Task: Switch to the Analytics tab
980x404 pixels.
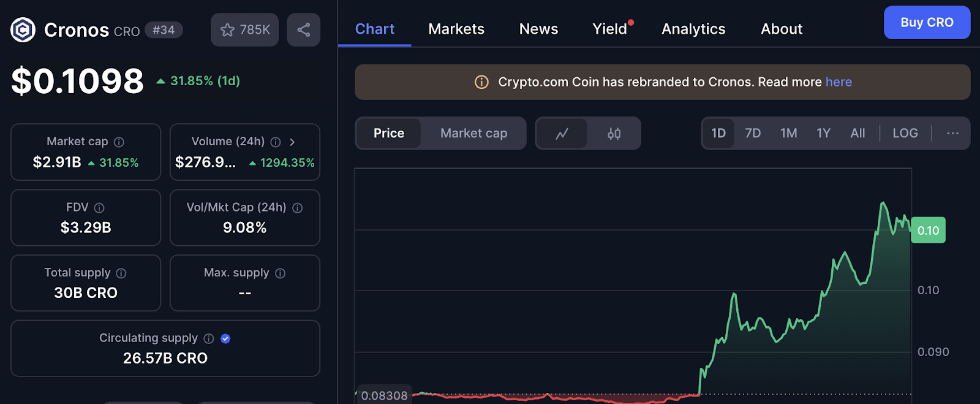Action: pos(693,29)
